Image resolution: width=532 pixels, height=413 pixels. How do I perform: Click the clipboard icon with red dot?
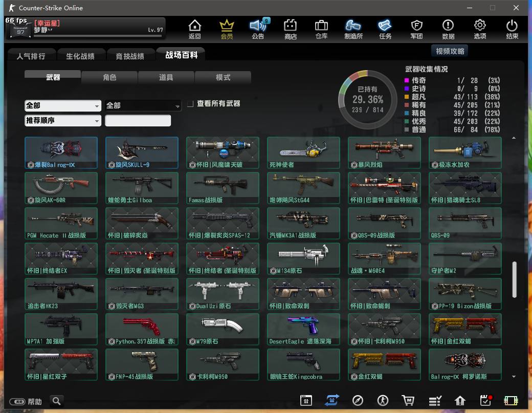tap(486, 400)
